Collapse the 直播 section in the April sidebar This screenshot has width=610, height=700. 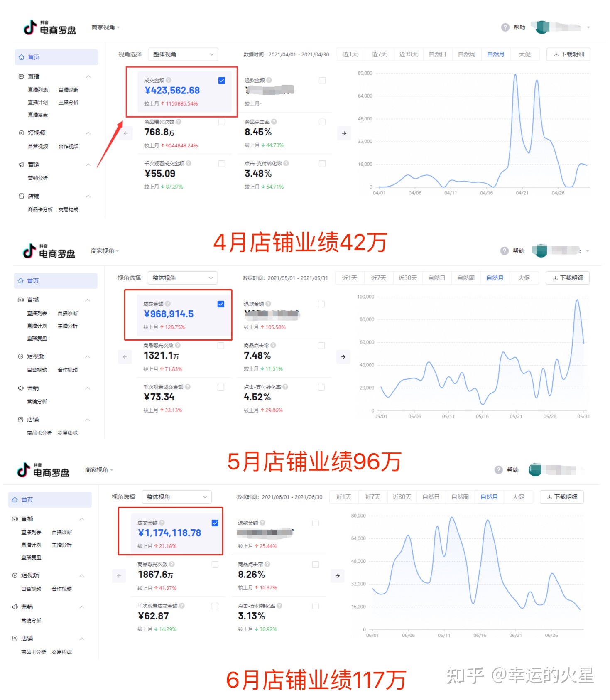pyautogui.click(x=88, y=76)
